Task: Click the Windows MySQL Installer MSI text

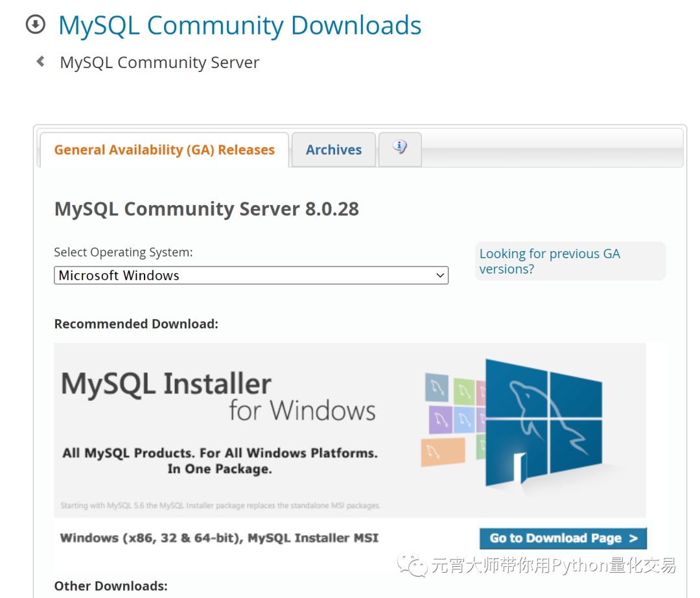Action: (x=219, y=538)
